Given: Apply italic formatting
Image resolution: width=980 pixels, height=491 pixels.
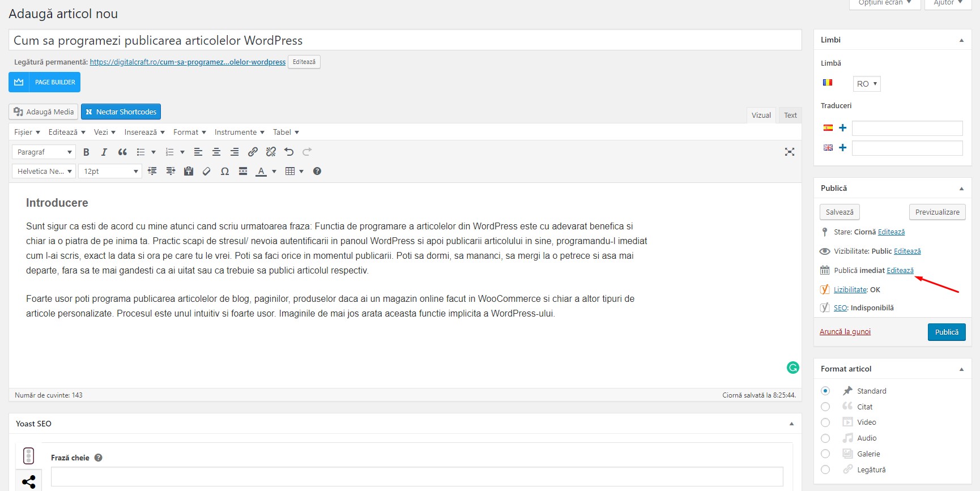Looking at the screenshot, I should tap(104, 152).
